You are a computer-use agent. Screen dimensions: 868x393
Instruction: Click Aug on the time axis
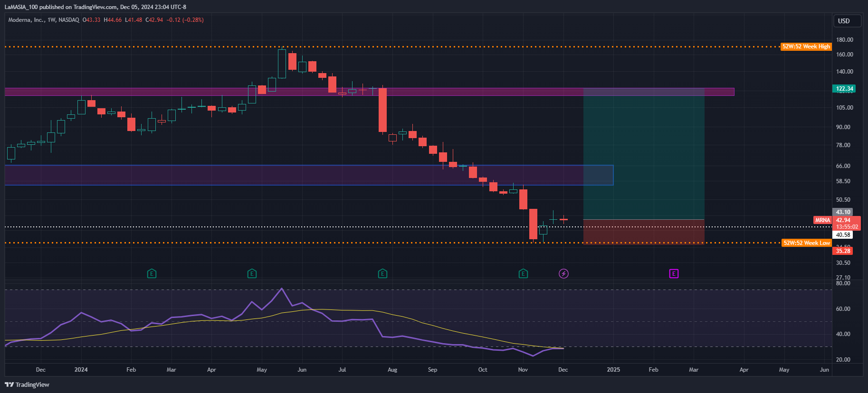click(392, 370)
